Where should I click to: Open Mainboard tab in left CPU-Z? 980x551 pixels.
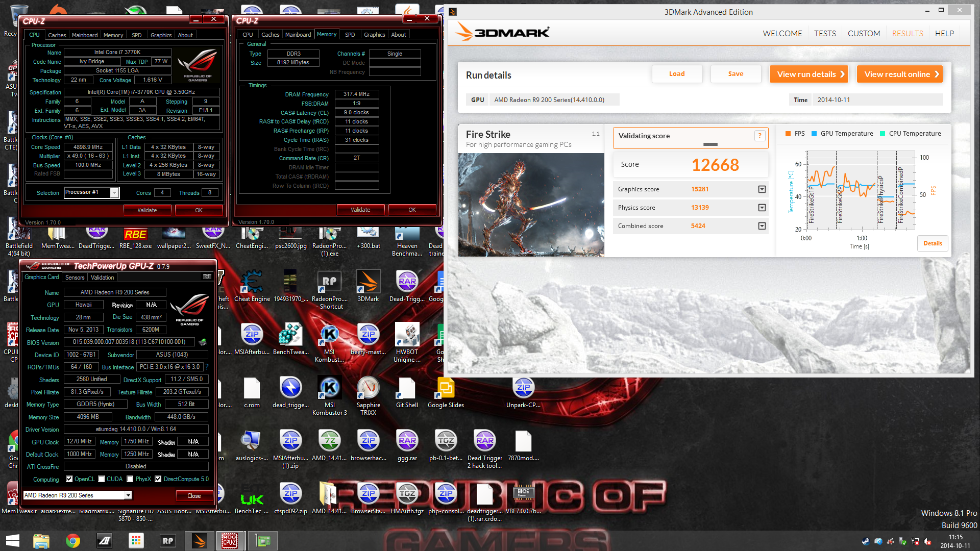(85, 35)
